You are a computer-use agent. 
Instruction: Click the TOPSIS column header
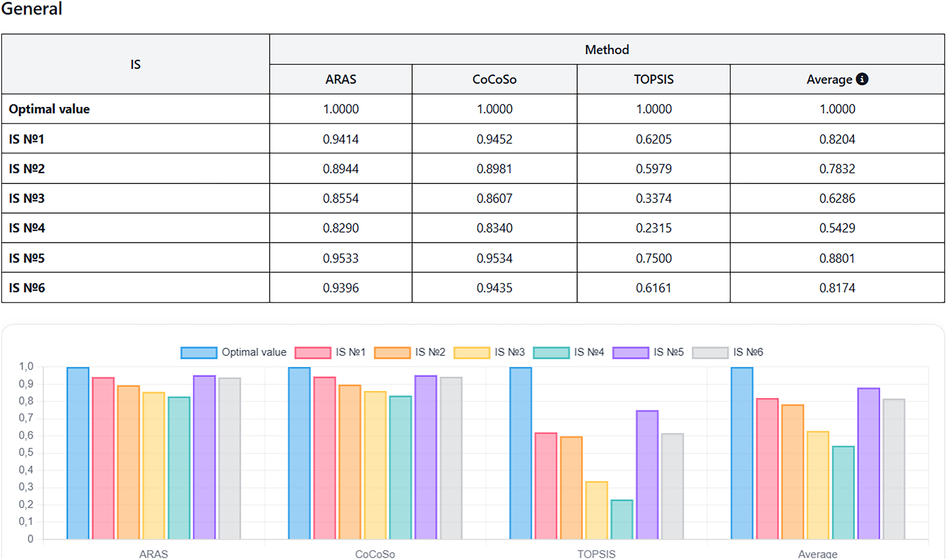point(653,79)
